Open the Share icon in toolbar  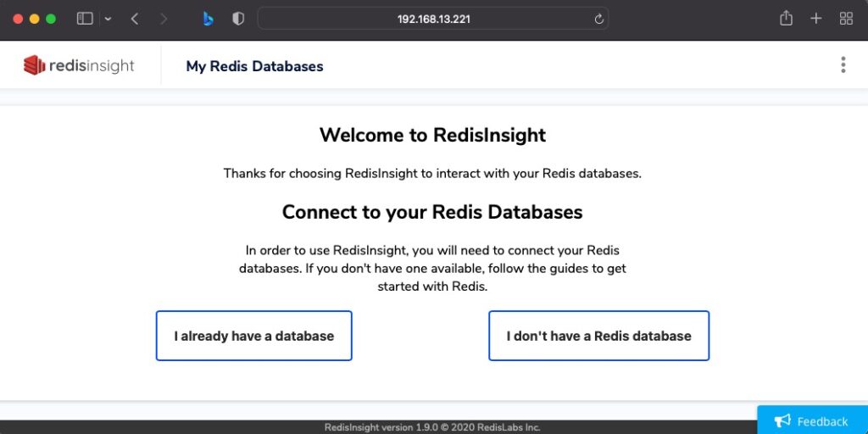click(x=786, y=19)
